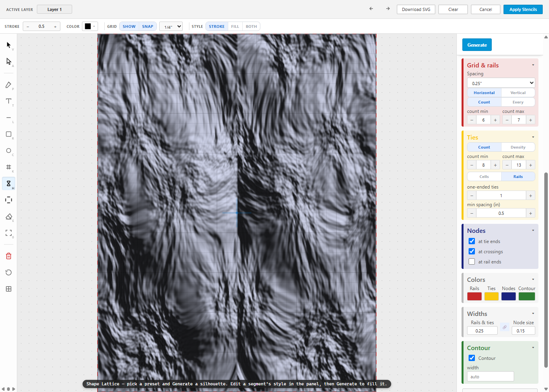Increase the stroke width with plus

click(55, 27)
